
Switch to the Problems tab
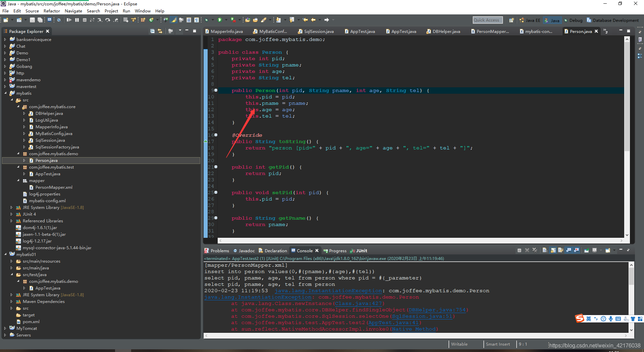[220, 251]
